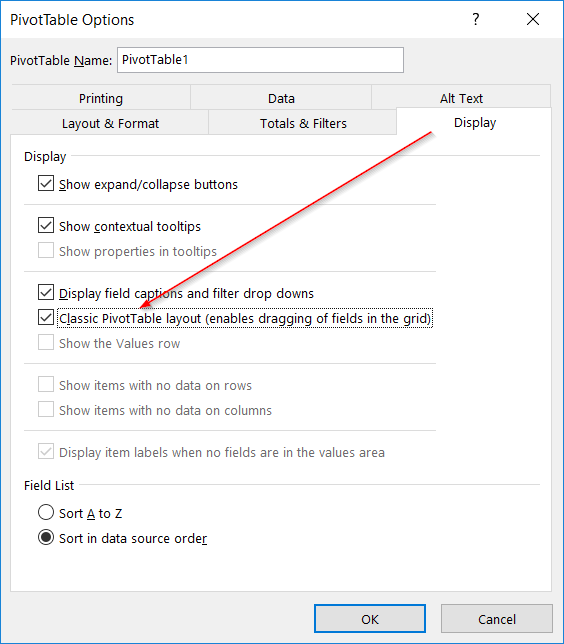Uncheck Display field captions and filter drop downs

point(46,292)
